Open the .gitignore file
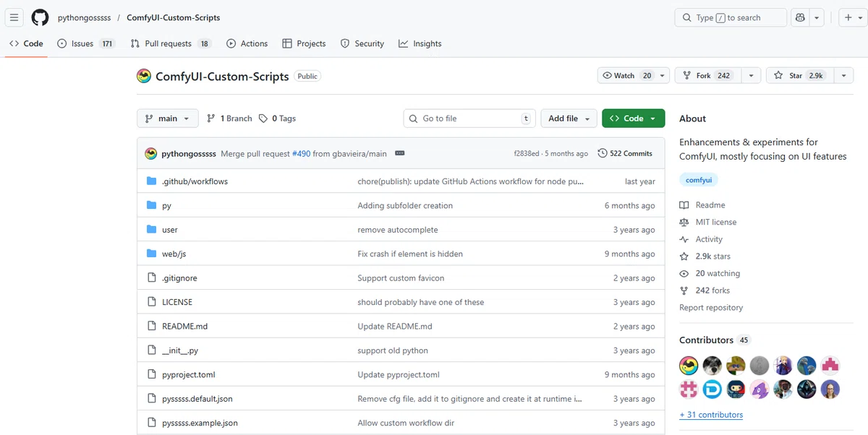The image size is (868, 435). click(179, 278)
